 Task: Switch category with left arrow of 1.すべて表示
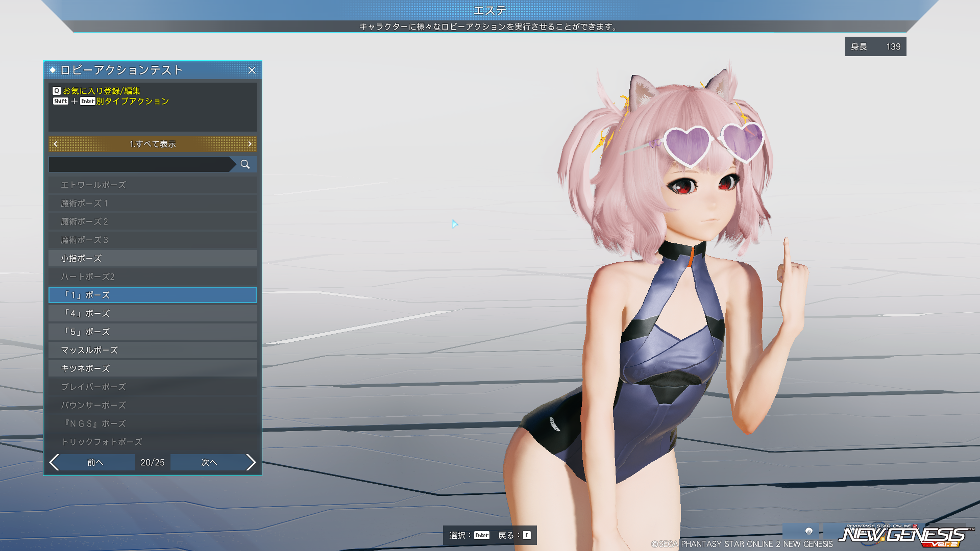(x=56, y=144)
